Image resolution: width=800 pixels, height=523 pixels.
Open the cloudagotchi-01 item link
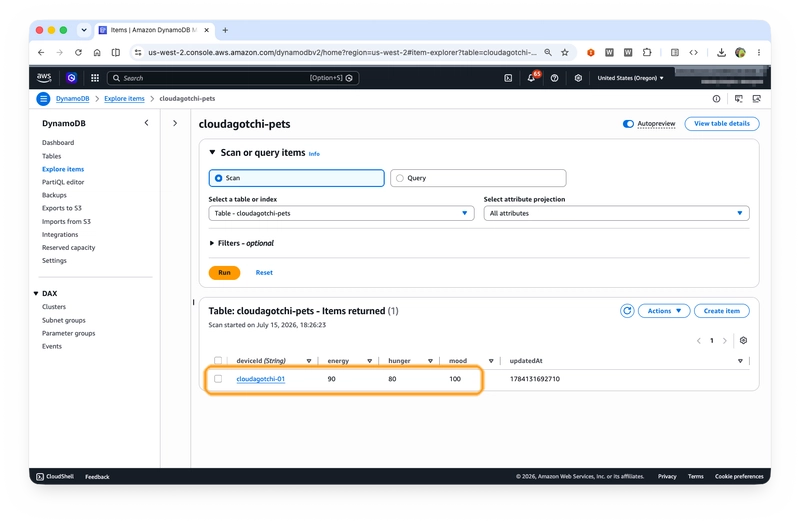(x=260, y=379)
